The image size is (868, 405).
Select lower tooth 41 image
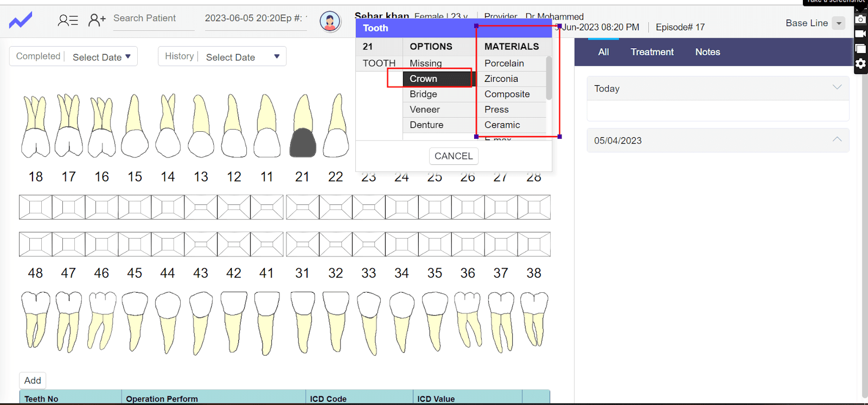(x=267, y=324)
